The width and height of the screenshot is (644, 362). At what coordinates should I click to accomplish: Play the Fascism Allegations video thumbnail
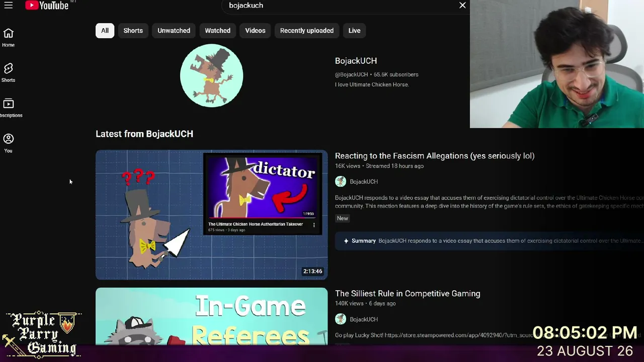click(x=211, y=215)
